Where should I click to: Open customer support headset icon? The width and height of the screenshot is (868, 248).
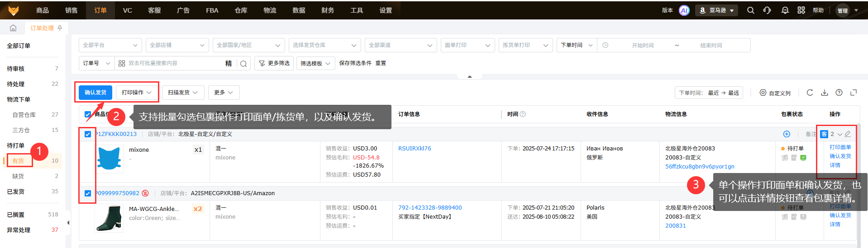tap(767, 10)
